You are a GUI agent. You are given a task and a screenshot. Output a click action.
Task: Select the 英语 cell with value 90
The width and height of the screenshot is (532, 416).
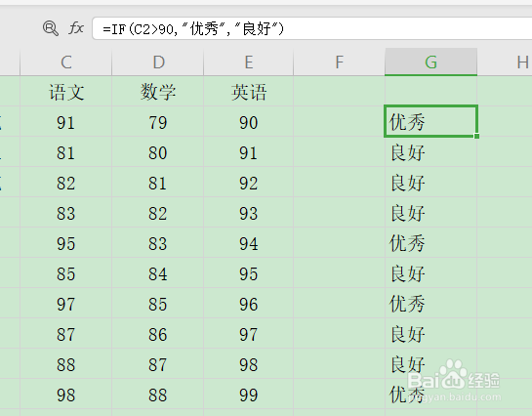pos(248,121)
